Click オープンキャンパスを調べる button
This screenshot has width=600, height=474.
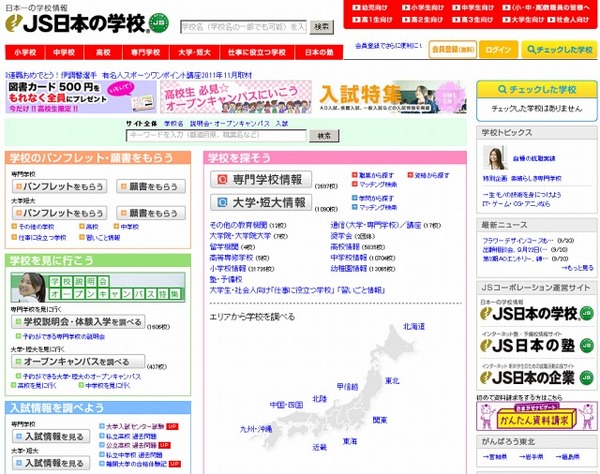point(78,362)
